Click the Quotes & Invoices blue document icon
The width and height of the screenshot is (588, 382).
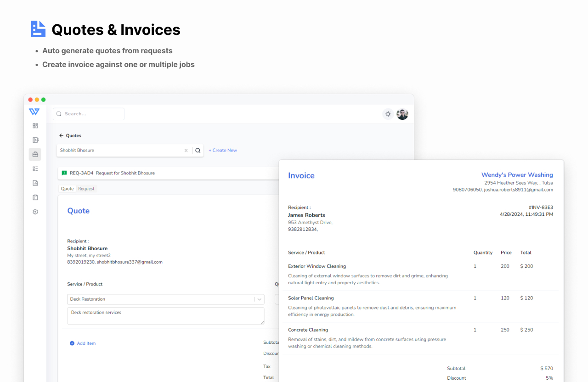point(38,29)
